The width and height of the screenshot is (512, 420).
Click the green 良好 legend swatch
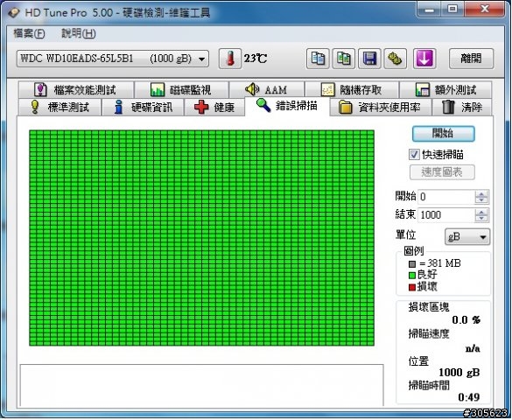click(x=412, y=276)
